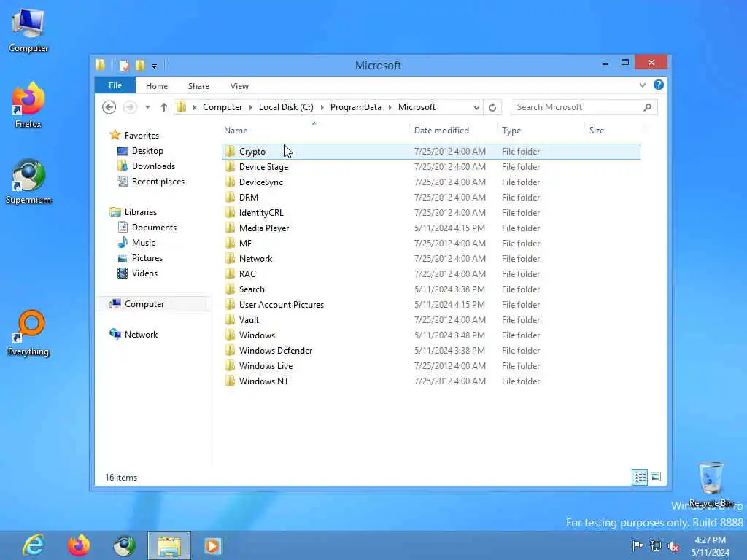
Task: Open Explorer help question mark
Action: pos(659,85)
